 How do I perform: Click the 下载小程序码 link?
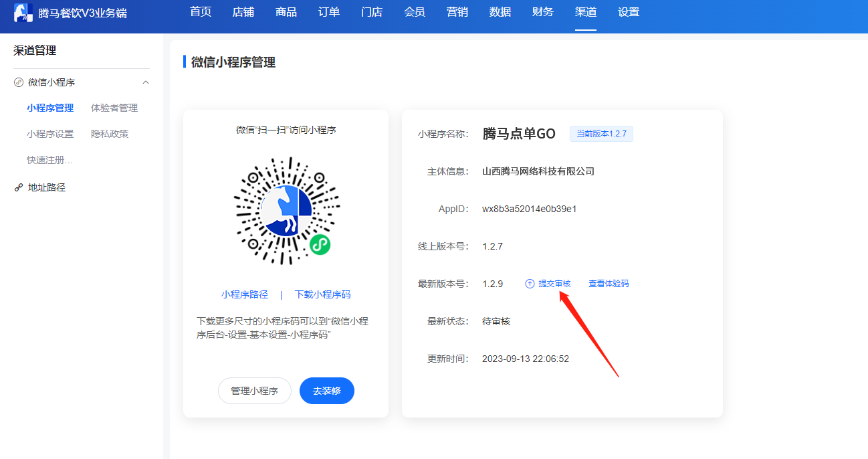click(x=322, y=294)
